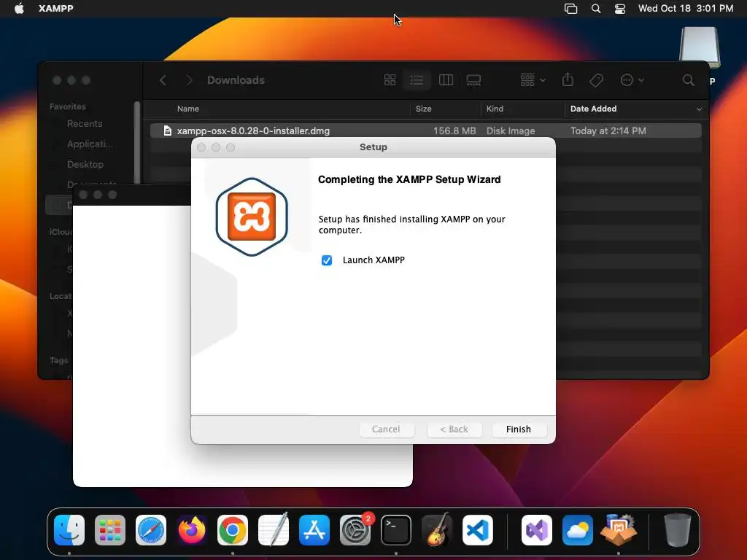Open Control Center in menu bar
The height and width of the screenshot is (560, 747).
click(620, 8)
